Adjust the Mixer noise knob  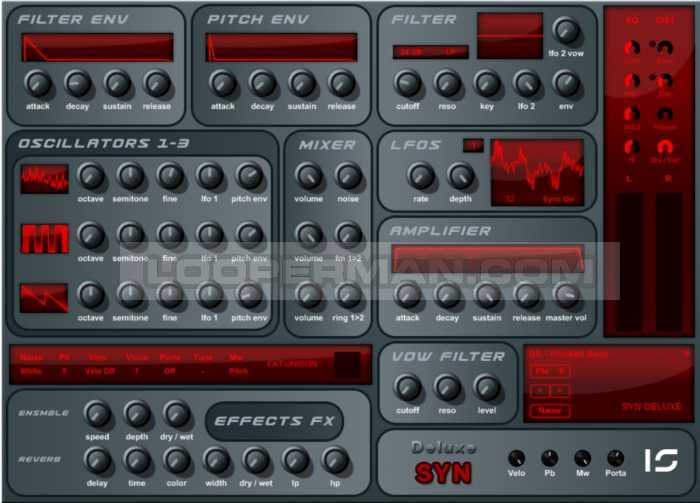click(348, 176)
